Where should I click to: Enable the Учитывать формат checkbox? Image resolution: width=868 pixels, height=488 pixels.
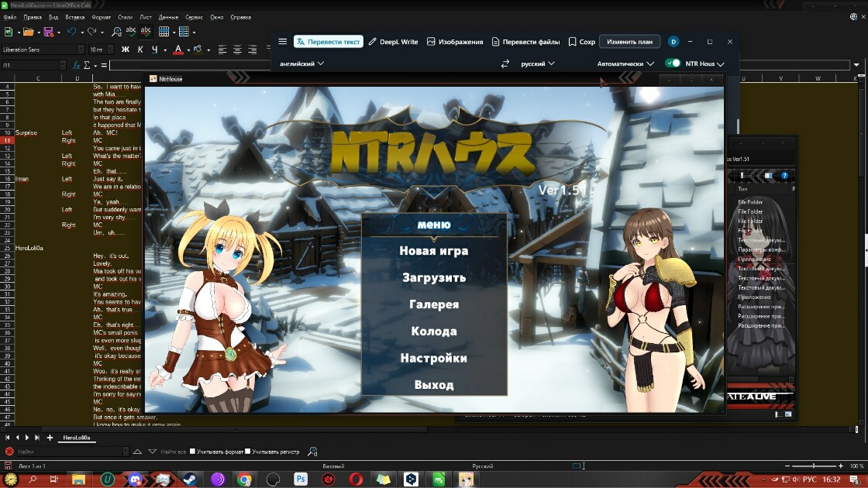pyautogui.click(x=193, y=452)
